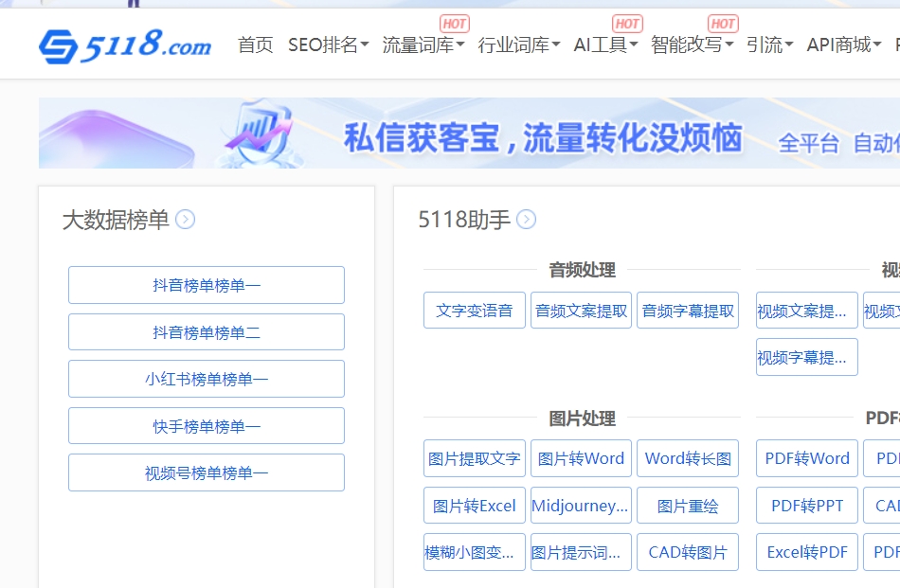Select the 音频字幕提取 tool
This screenshot has width=900, height=588.
[689, 310]
